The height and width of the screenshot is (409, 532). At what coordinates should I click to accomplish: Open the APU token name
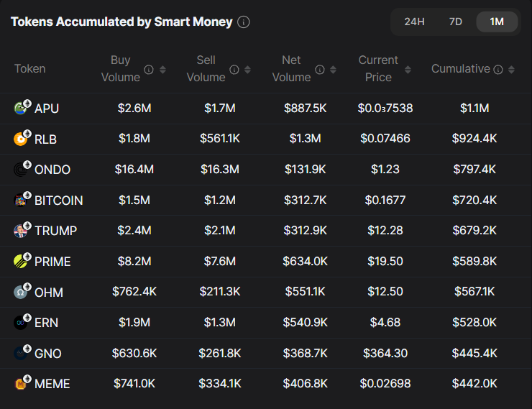[47, 109]
